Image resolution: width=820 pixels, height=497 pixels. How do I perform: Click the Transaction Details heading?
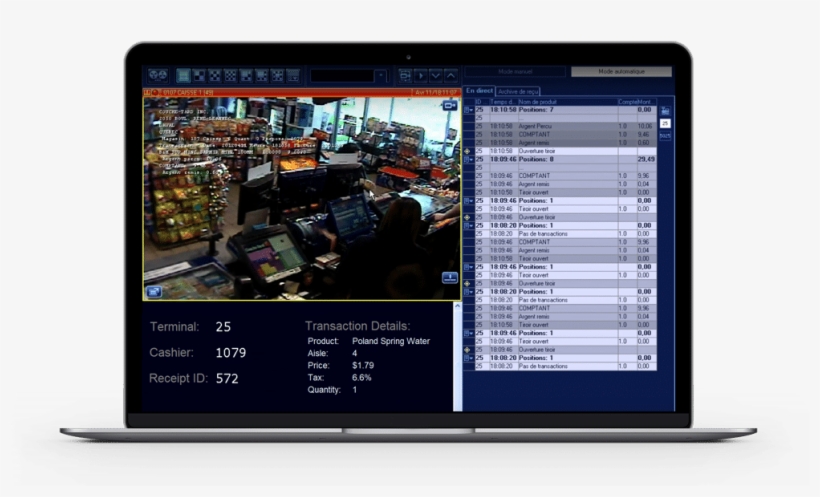point(358,326)
